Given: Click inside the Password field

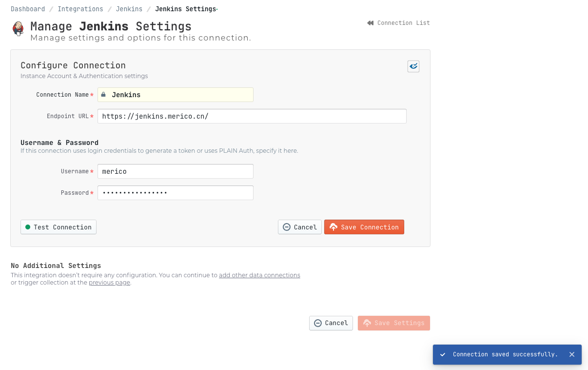Looking at the screenshot, I should click(x=175, y=192).
